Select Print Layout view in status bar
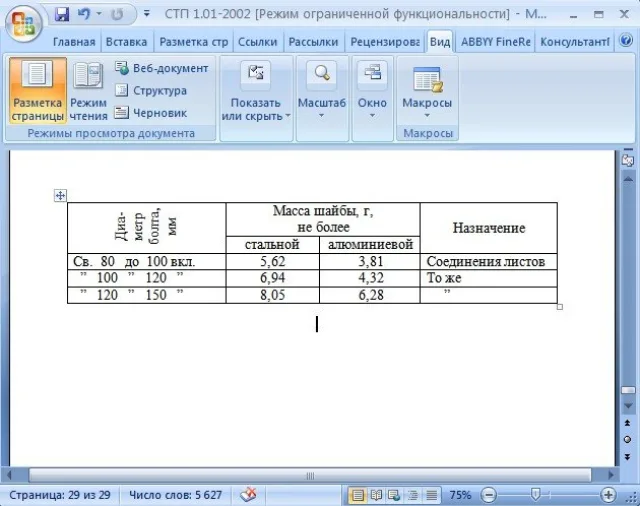The height and width of the screenshot is (506, 640). (358, 495)
